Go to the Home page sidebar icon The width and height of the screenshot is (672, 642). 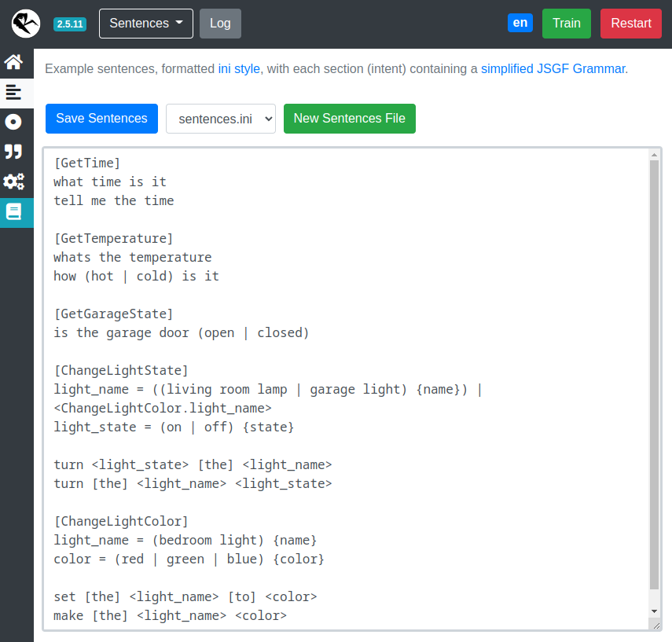pyautogui.click(x=13, y=62)
